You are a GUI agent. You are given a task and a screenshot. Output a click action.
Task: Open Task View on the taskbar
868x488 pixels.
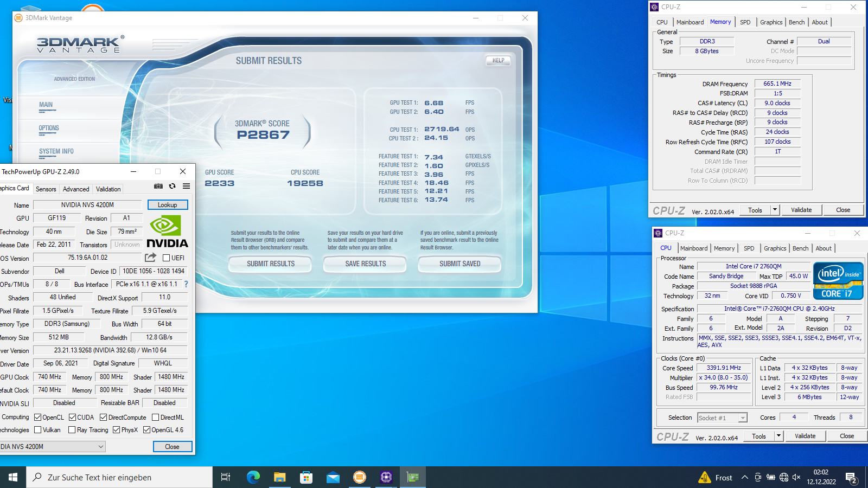point(226,477)
